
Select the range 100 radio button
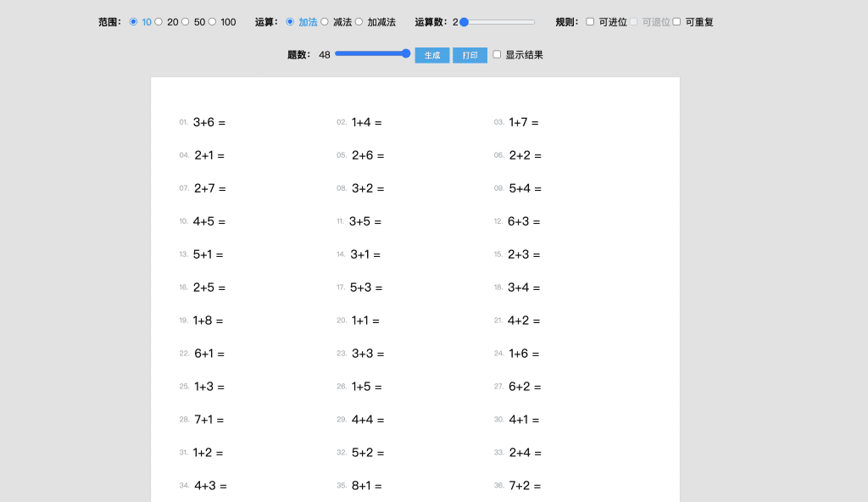[212, 21]
